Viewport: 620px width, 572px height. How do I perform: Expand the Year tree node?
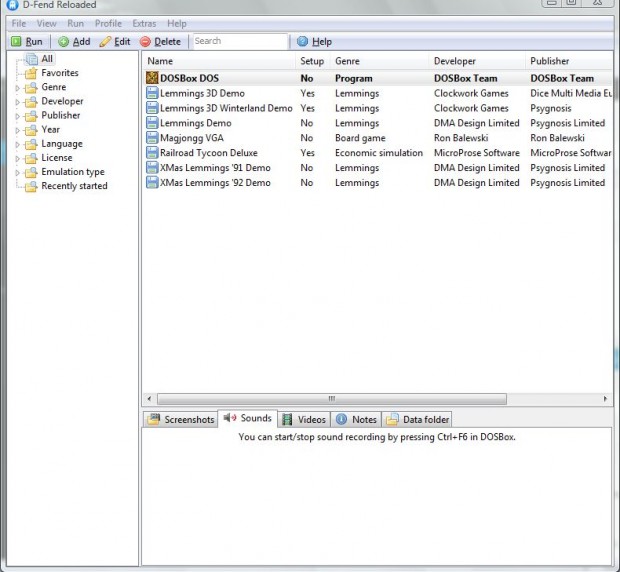coord(17,130)
